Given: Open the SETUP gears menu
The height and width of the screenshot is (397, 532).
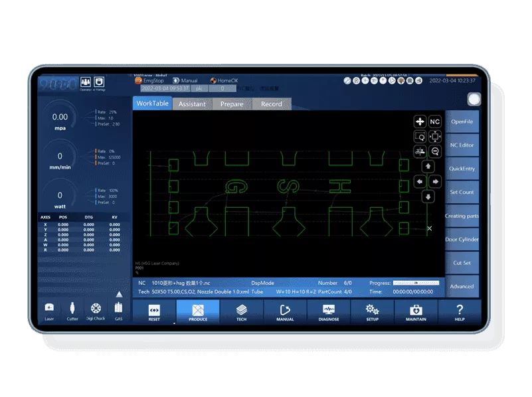Looking at the screenshot, I should coord(372,313).
